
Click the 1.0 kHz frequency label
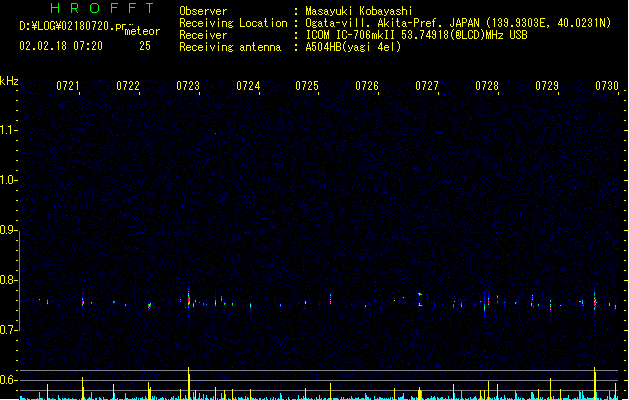pos(8,180)
